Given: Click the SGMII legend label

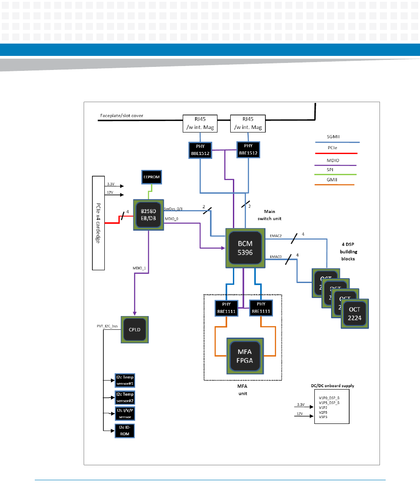Looking at the screenshot, I should (x=333, y=136).
